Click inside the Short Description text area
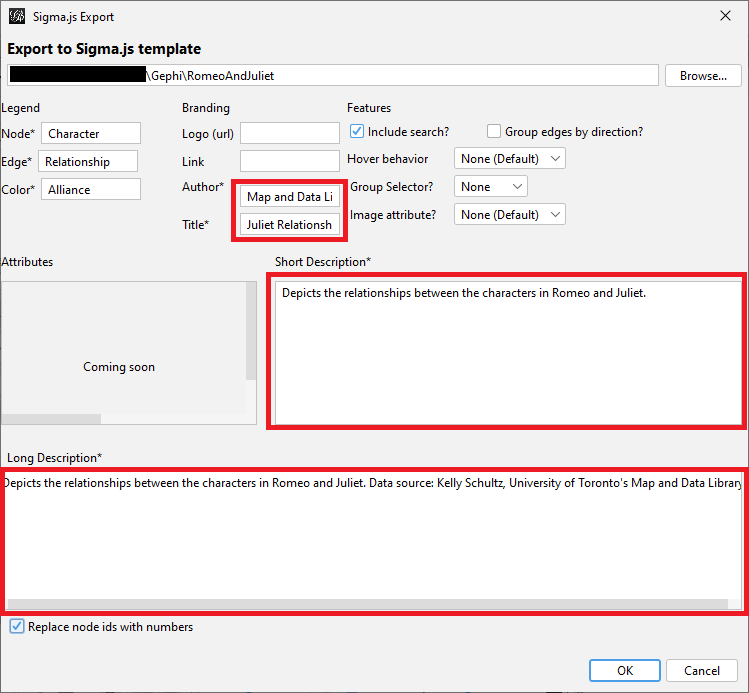Image resolution: width=749 pixels, height=693 pixels. tap(508, 352)
